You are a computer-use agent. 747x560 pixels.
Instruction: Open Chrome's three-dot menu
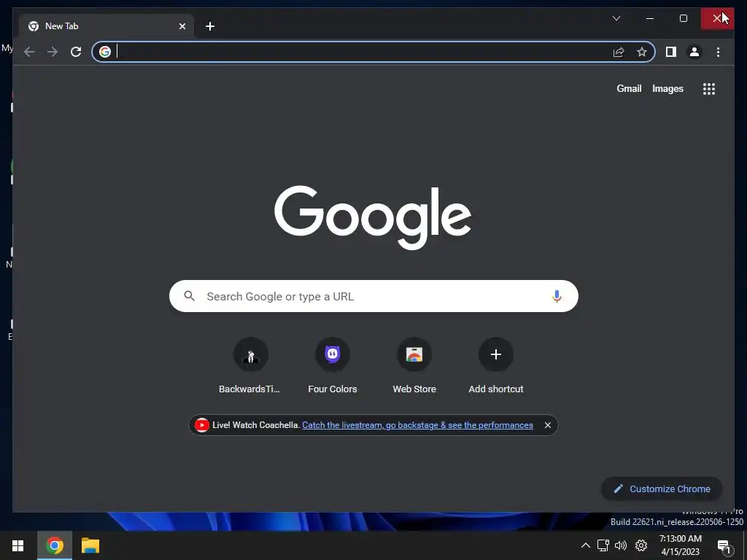[718, 52]
